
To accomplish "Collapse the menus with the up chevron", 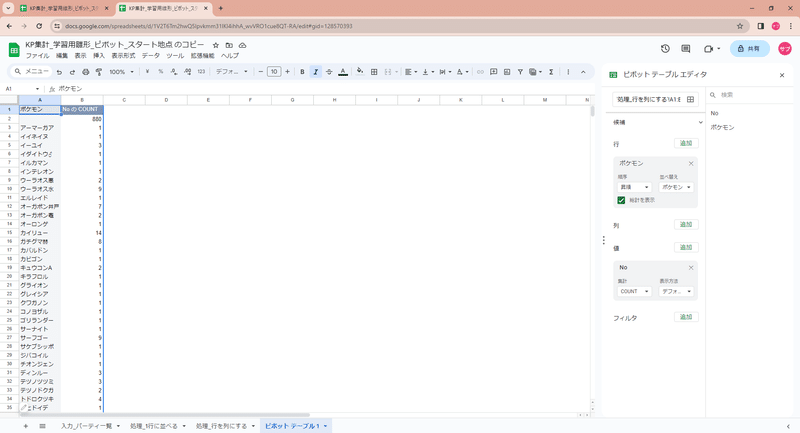I will (583, 72).
